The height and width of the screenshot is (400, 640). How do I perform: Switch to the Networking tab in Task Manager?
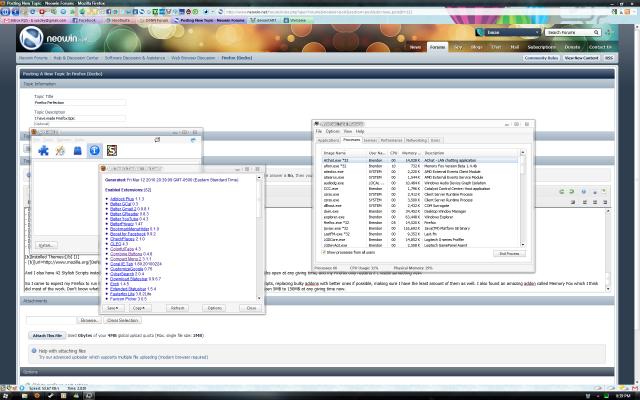click(416, 140)
